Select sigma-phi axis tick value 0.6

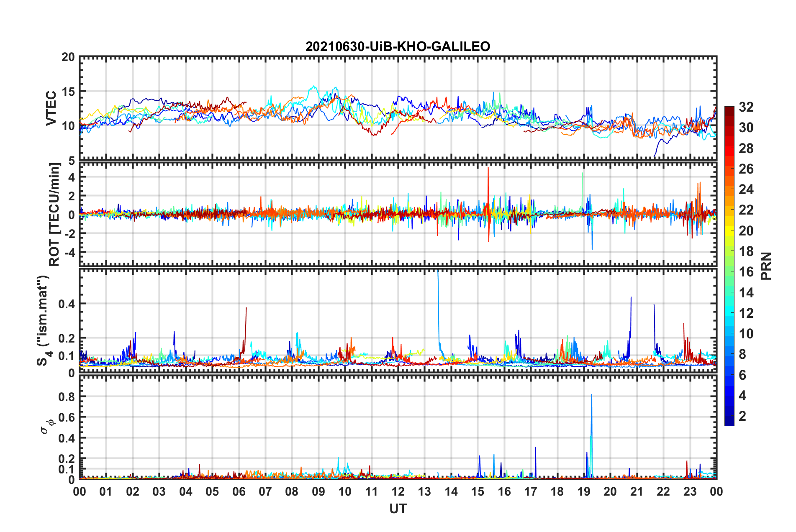[x=67, y=417]
